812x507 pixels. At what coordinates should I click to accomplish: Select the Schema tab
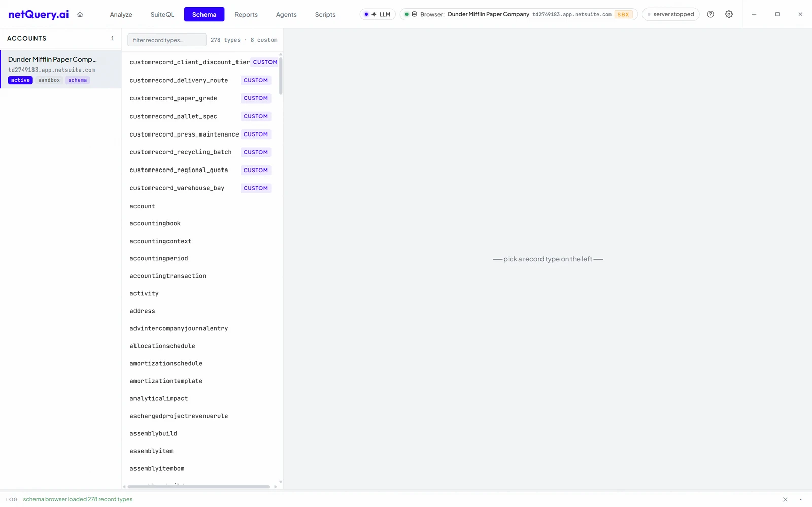204,14
